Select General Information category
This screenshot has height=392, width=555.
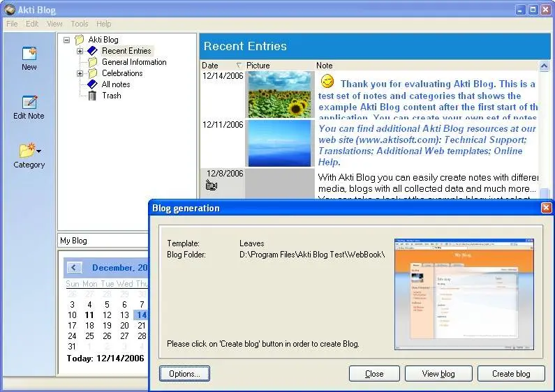134,62
